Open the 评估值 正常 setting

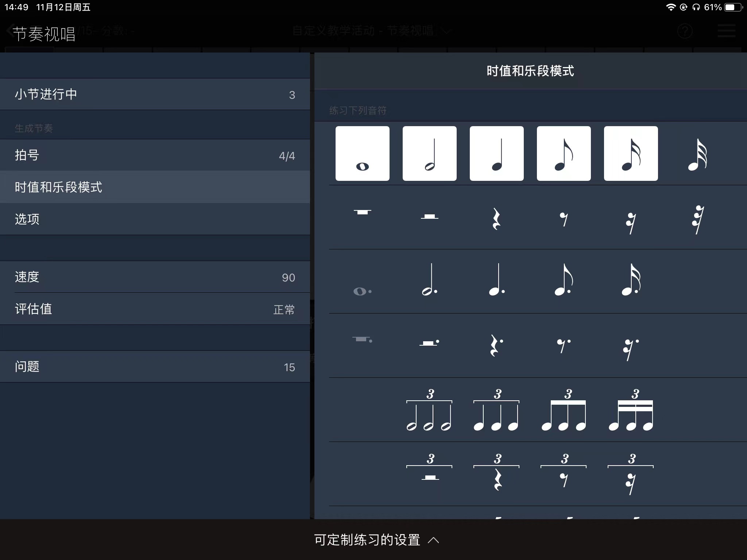155,309
